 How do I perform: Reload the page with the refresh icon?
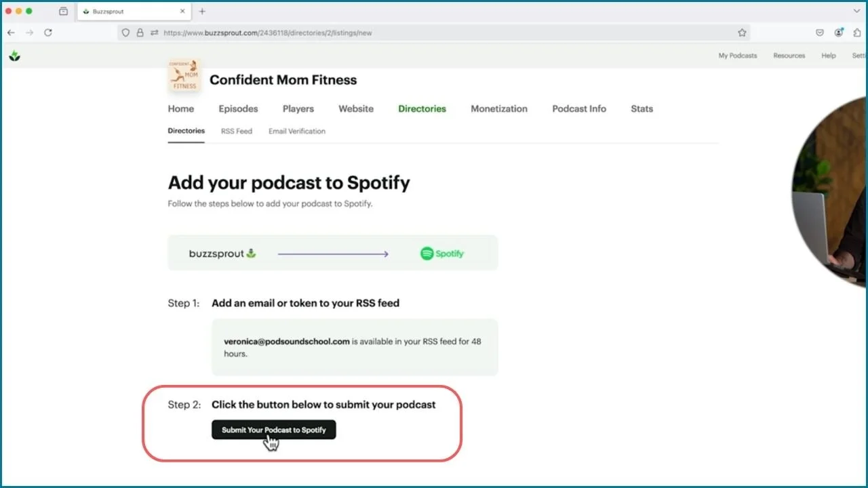coord(48,33)
